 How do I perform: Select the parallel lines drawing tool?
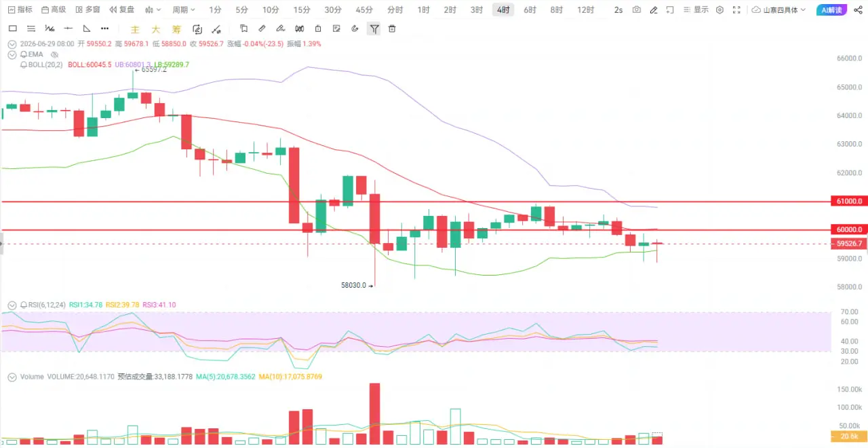31,29
